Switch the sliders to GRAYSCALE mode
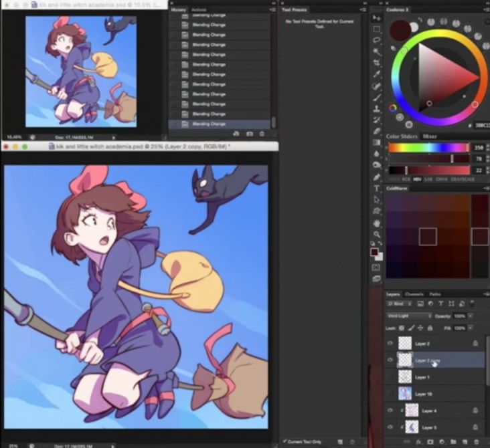The image size is (490, 448). (463, 179)
